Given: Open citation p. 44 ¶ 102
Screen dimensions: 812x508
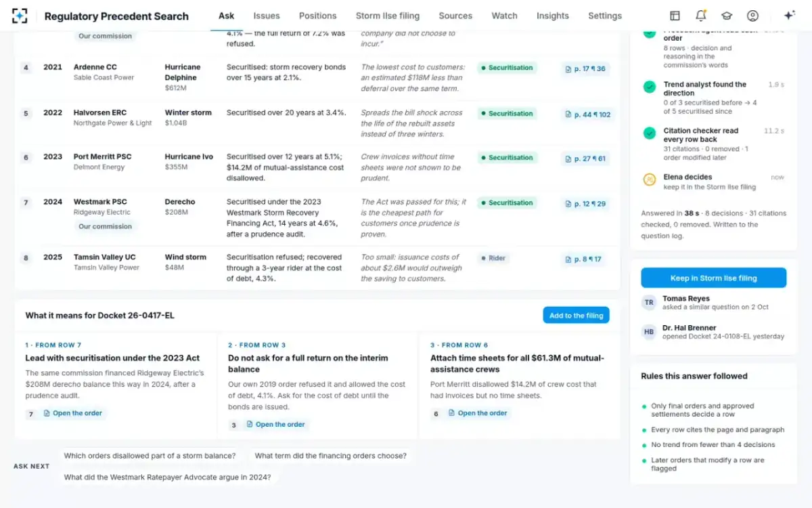Looking at the screenshot, I should (x=588, y=114).
